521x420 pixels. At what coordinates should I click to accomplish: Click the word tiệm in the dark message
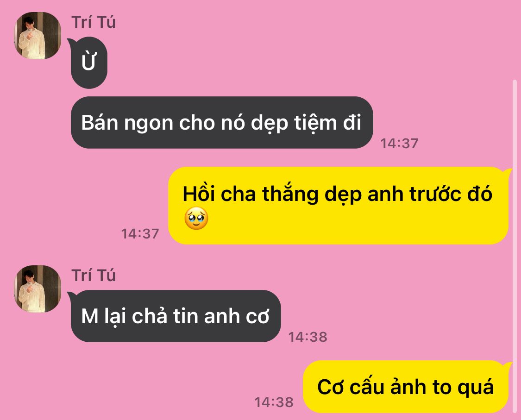pos(316,123)
